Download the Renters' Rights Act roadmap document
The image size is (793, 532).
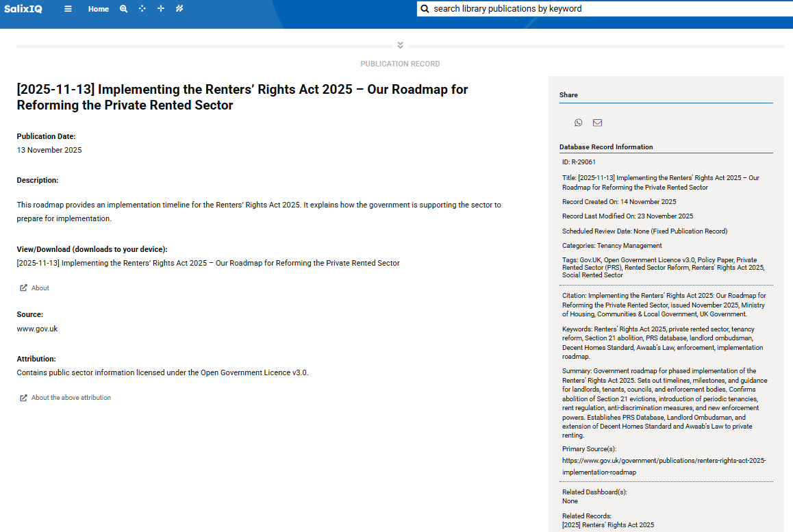coord(208,263)
